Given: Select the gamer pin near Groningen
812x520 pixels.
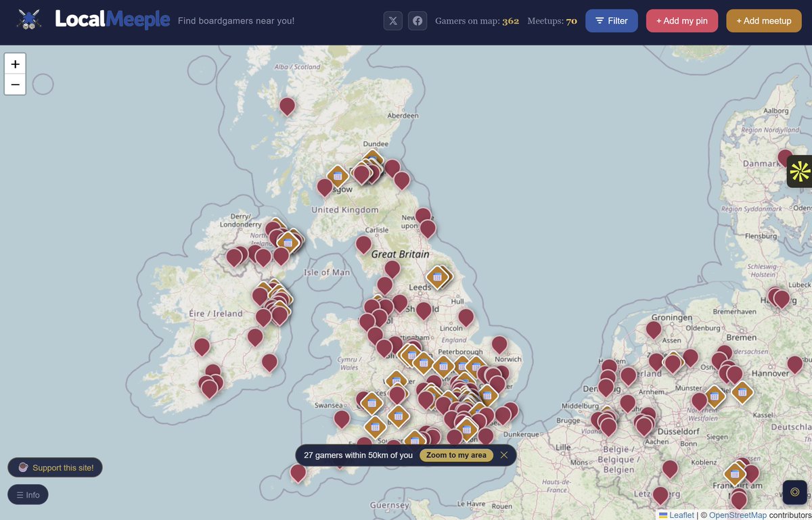Looking at the screenshot, I should tap(654, 330).
